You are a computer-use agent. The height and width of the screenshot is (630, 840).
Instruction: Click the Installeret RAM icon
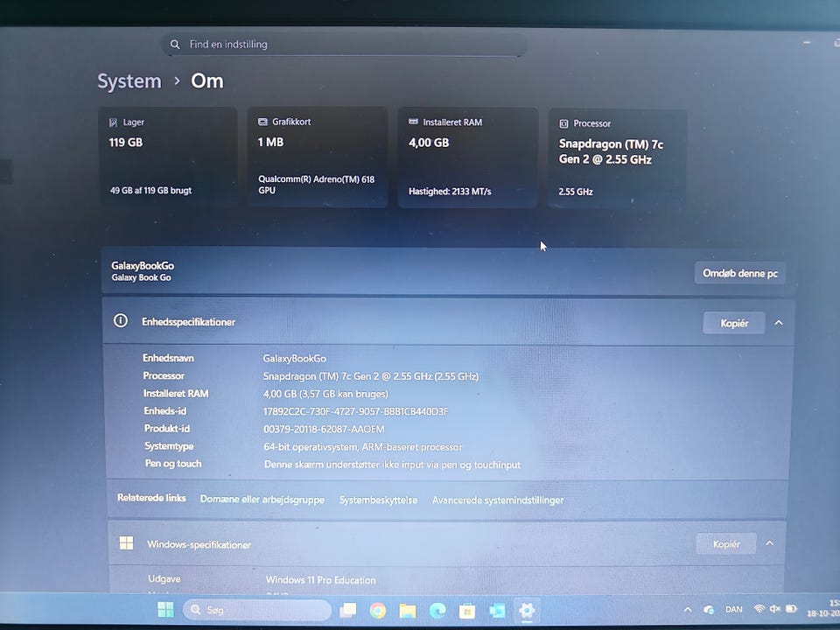tap(413, 122)
